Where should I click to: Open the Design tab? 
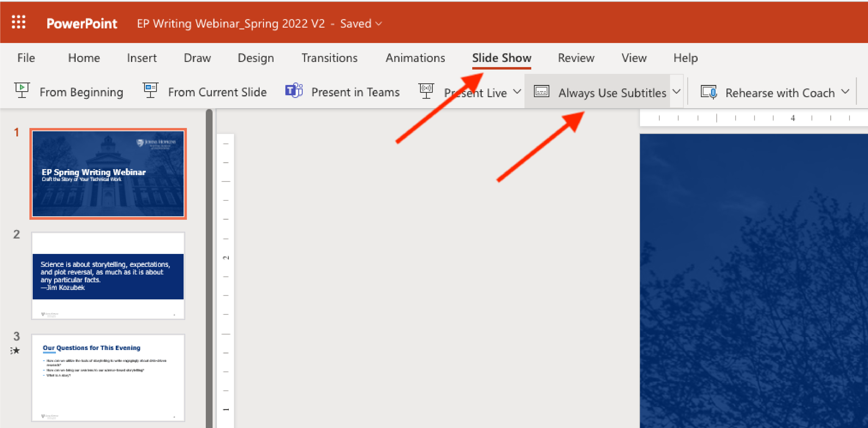(256, 58)
